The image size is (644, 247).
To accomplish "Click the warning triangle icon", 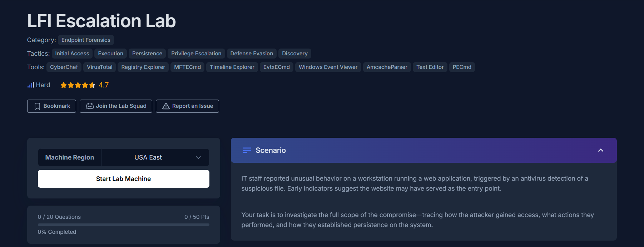I will pyautogui.click(x=166, y=106).
